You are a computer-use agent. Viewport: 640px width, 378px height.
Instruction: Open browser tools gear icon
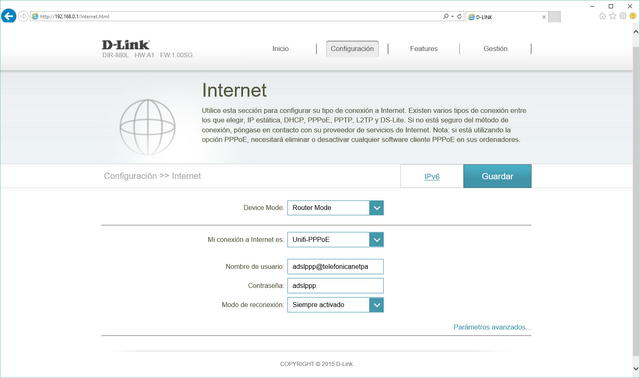pos(623,16)
